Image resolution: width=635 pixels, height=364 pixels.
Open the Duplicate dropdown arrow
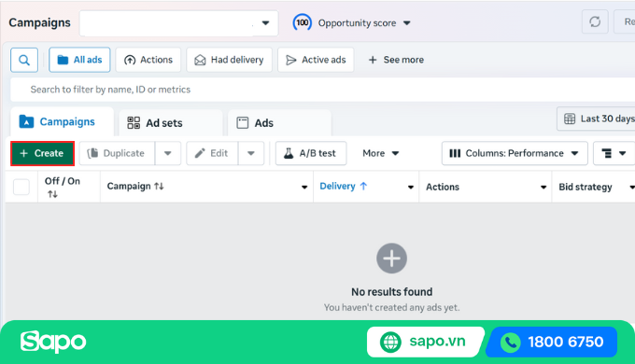pos(168,153)
